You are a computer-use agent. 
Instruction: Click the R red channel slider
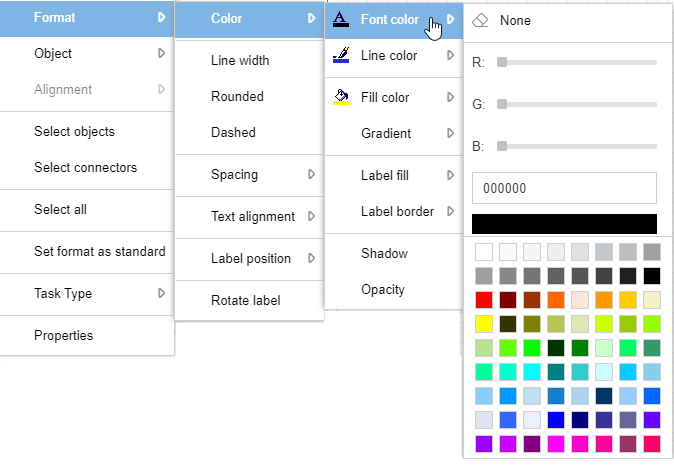(x=578, y=62)
